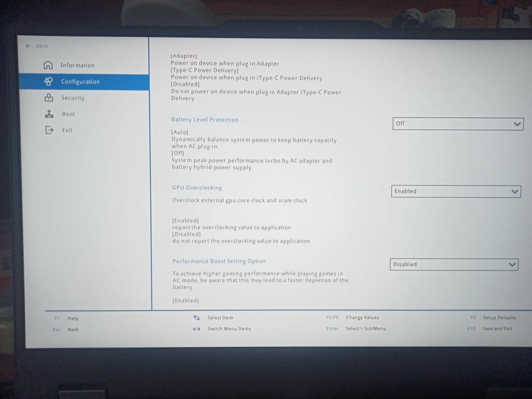Click the back arrow icon

(28, 46)
